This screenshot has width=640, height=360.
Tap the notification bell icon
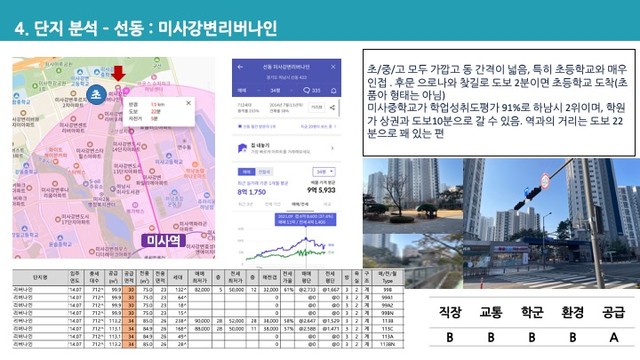point(333,91)
